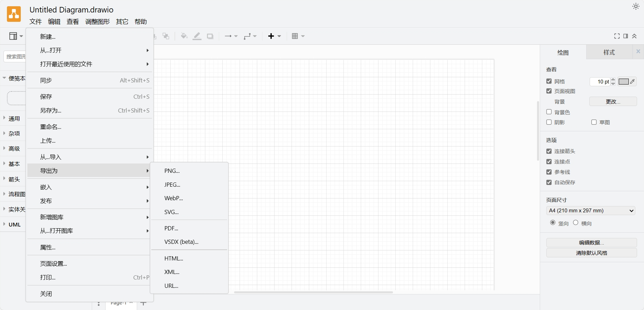Click the 编辑数据... button
644x310 pixels.
[591, 242]
